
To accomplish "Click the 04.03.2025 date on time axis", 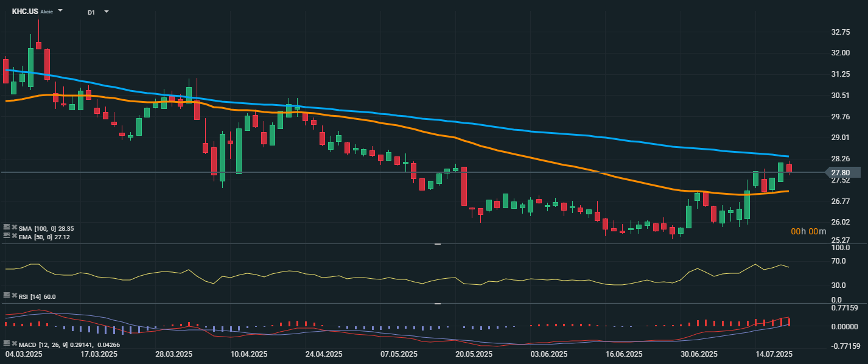I will pos(23,354).
